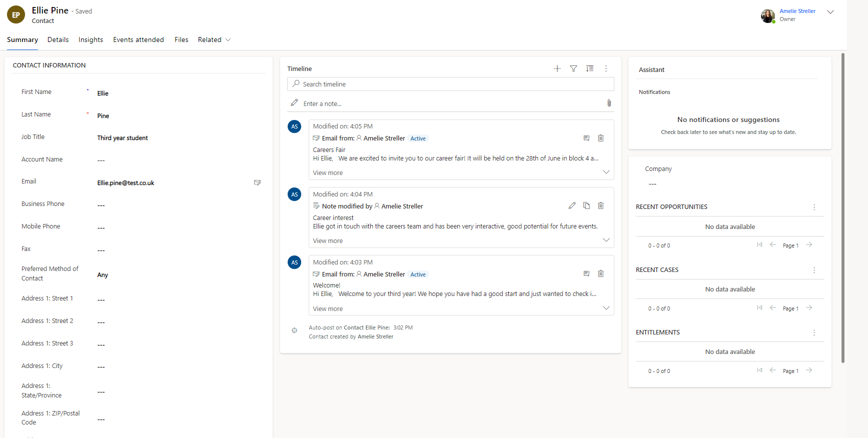Open timeline more commands vertical ellipsis
868x438 pixels.
click(606, 68)
